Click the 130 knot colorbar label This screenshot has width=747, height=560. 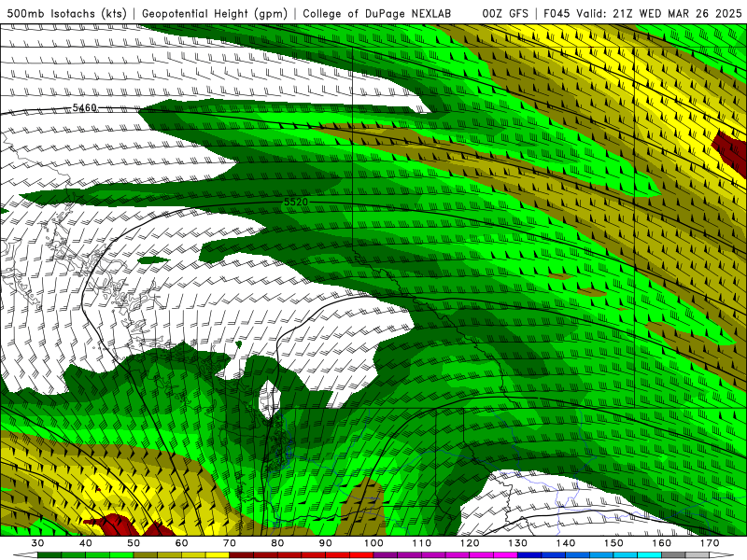coord(518,543)
